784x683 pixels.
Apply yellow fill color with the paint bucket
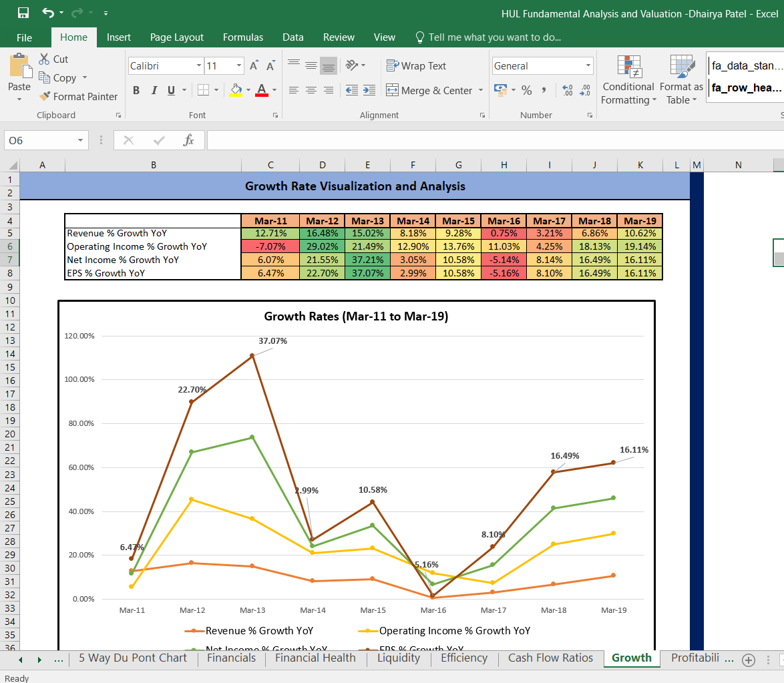coord(236,90)
